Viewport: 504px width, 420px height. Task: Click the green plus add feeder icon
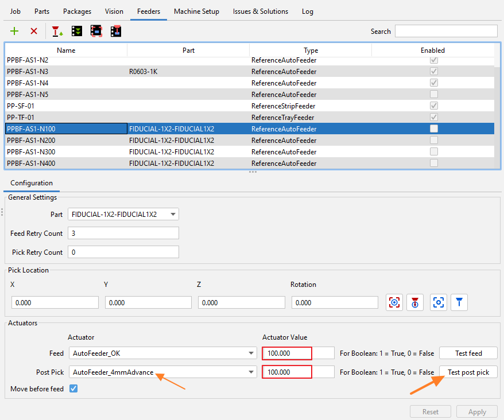point(14,31)
